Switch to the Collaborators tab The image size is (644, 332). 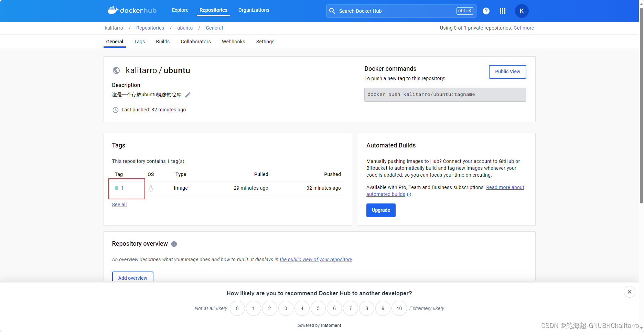click(196, 42)
